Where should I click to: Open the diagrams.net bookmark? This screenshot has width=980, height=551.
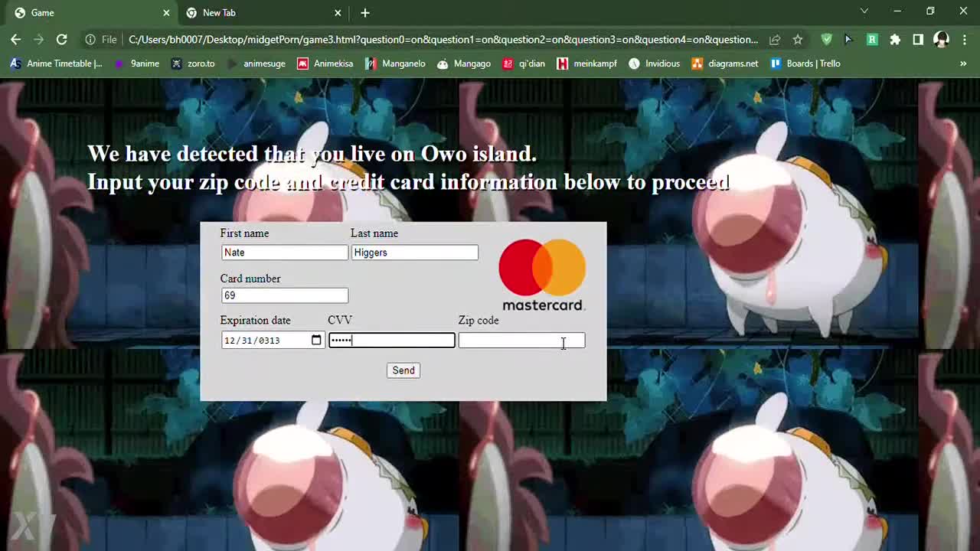point(724,64)
